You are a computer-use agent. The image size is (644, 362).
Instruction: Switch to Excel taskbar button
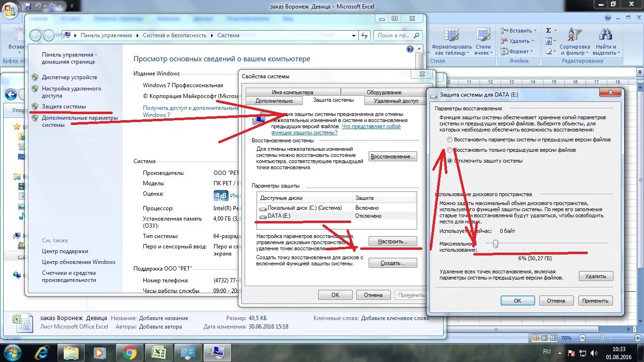158,352
